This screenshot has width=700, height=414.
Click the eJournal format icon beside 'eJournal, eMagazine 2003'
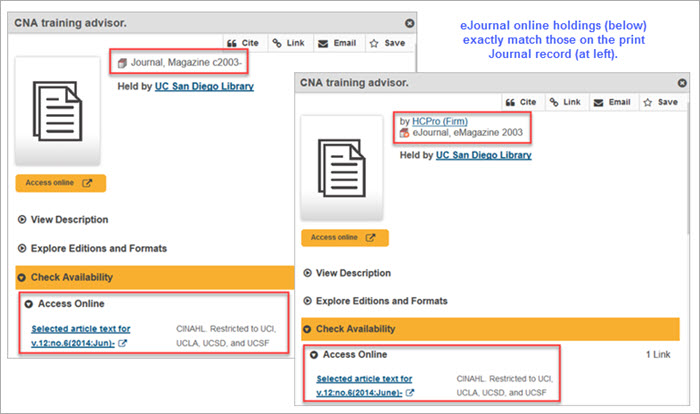click(404, 133)
